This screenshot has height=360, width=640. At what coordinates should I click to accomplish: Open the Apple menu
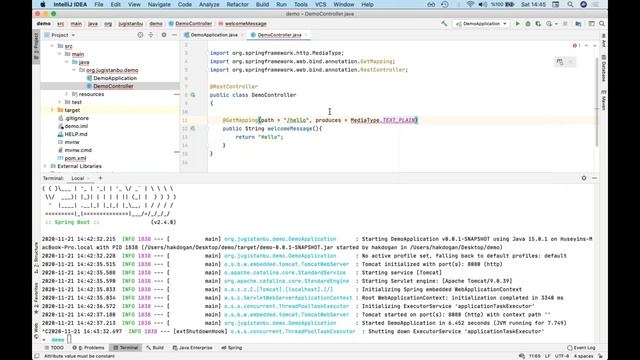coord(43,4)
